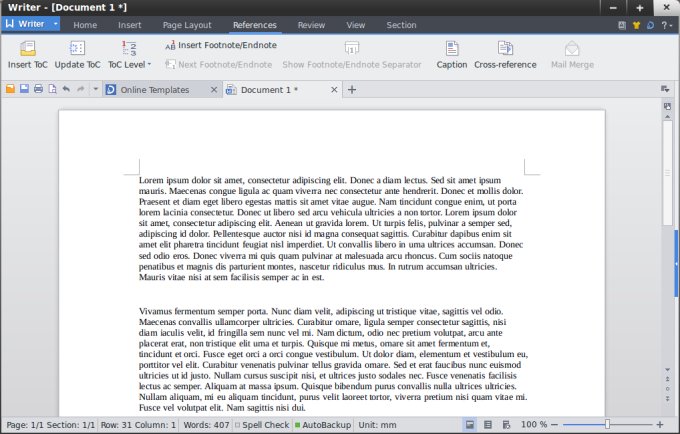Viewport: 680px width, 434px height.
Task: Click the blue swirl update icon
Action: pos(650,25)
